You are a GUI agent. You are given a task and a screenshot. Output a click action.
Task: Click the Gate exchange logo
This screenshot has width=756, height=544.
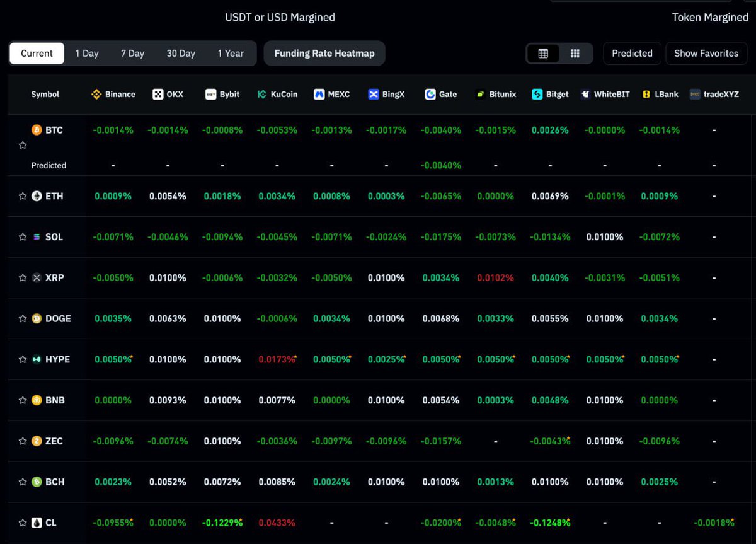point(430,95)
